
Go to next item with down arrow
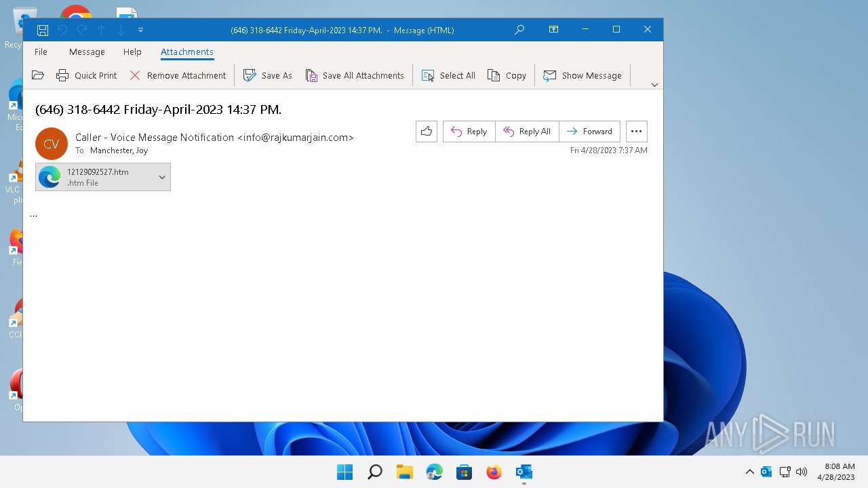point(121,30)
